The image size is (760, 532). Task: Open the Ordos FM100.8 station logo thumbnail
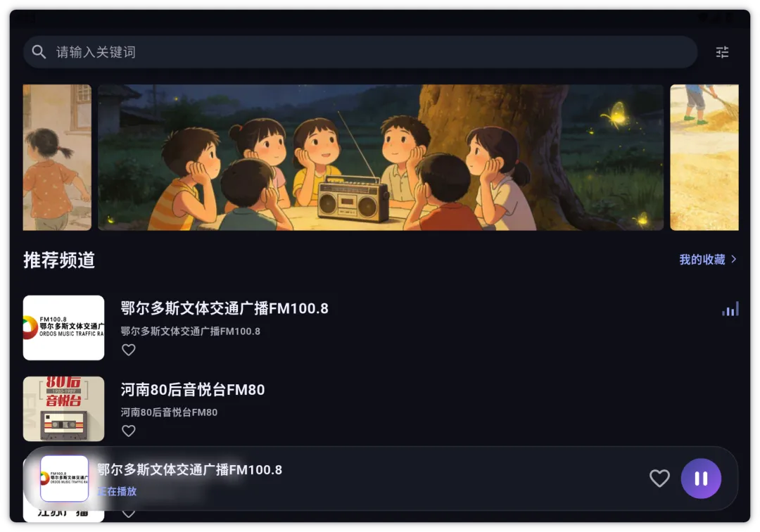pos(63,327)
